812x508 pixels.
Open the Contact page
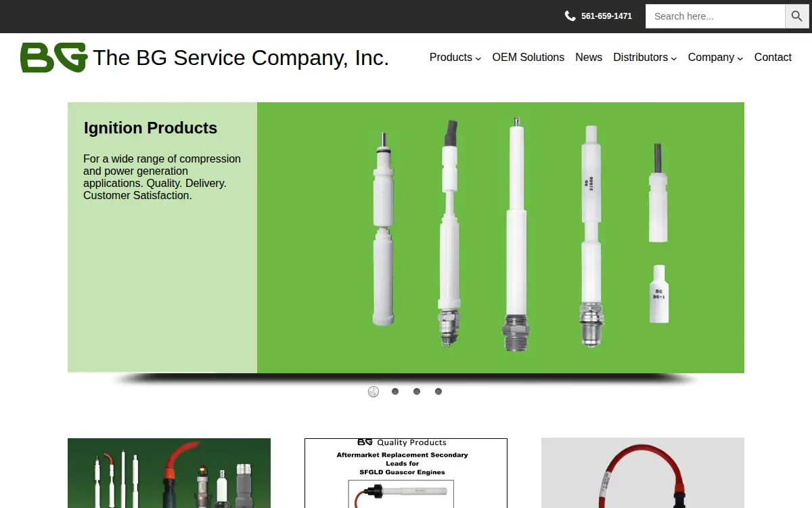point(773,58)
